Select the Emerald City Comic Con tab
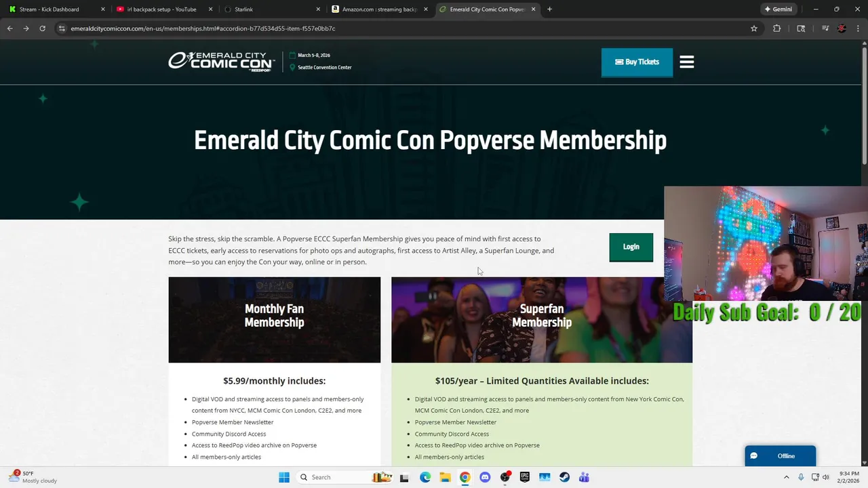 (x=486, y=9)
